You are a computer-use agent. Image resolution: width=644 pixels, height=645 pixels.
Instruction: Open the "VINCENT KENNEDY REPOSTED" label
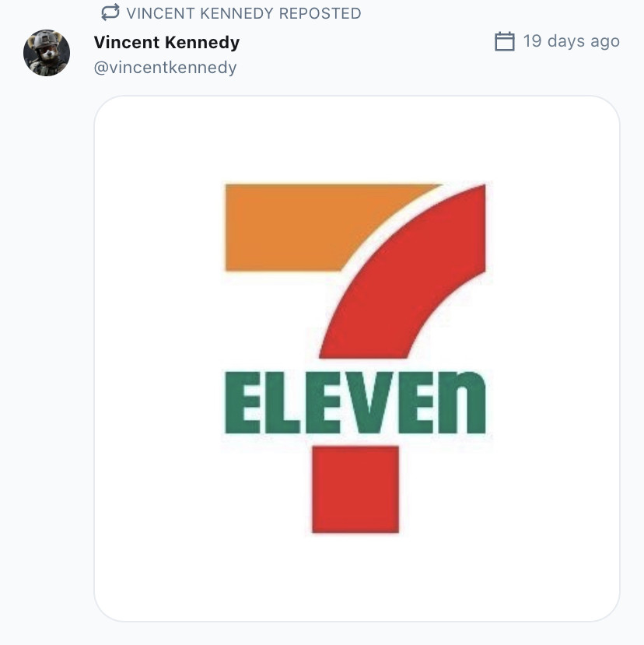pos(243,13)
